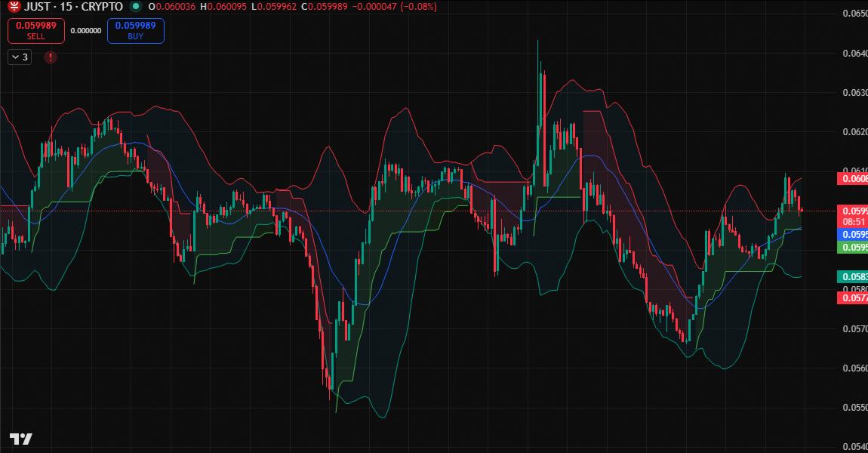
Task: Click the red 0.0608 upper band price label
Action: point(853,179)
